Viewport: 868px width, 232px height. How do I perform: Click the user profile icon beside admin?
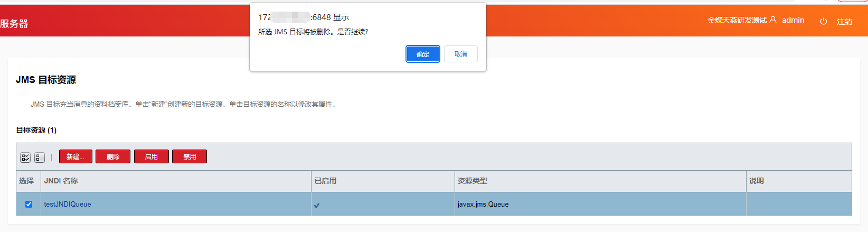773,20
